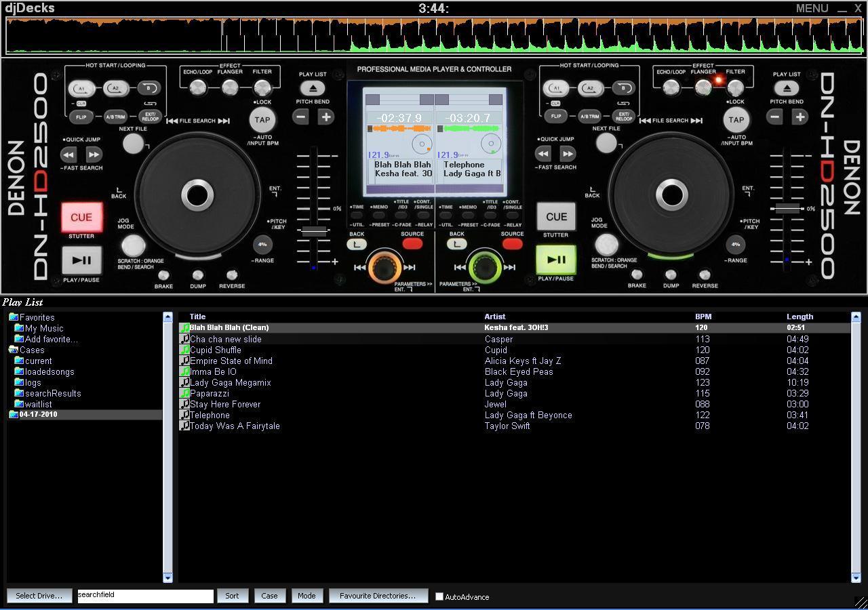Click left deck EXIT/RELOOP button
The width and height of the screenshot is (868, 610).
point(149,117)
